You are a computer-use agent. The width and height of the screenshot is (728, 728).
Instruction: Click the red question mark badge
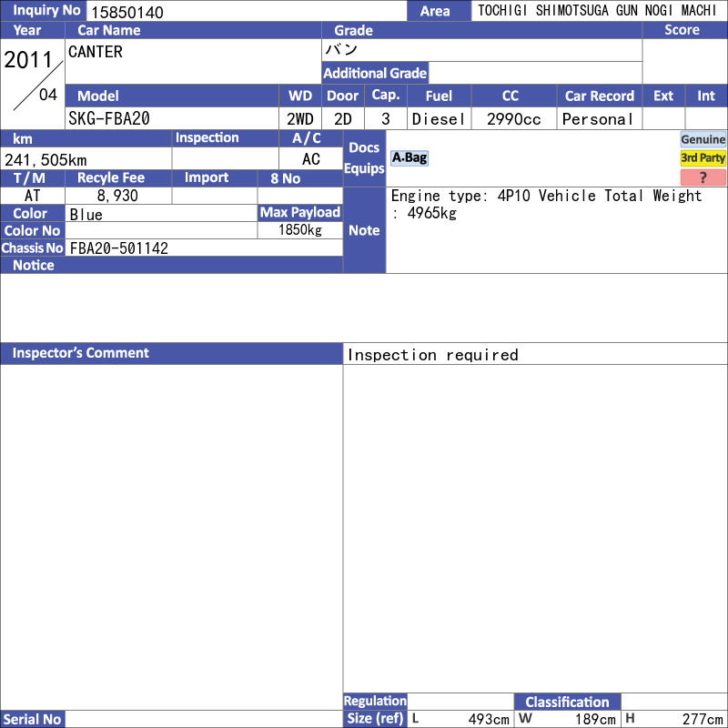pyautogui.click(x=703, y=177)
